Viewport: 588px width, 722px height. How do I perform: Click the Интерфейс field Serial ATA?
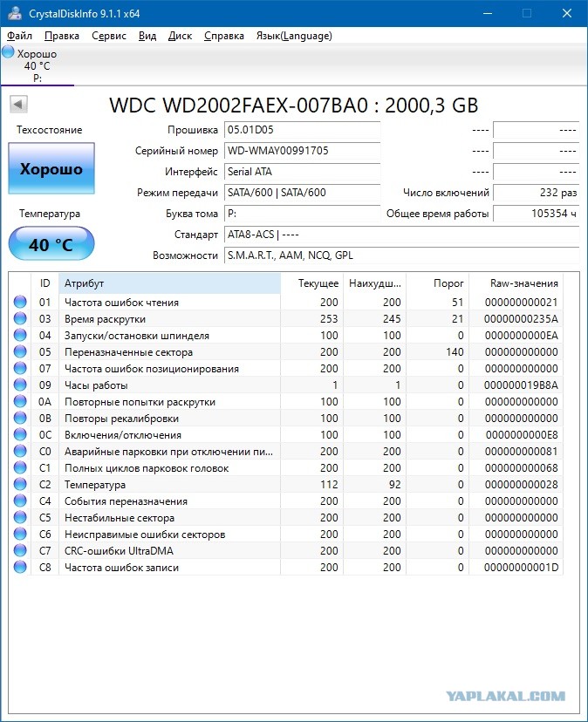(x=303, y=172)
